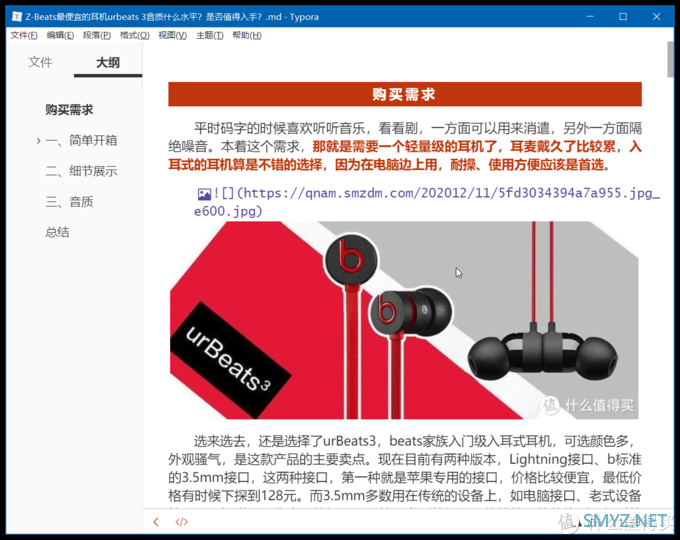Image resolution: width=680 pixels, height=540 pixels.
Task: Open the 编辑(E) menu
Action: [60, 35]
